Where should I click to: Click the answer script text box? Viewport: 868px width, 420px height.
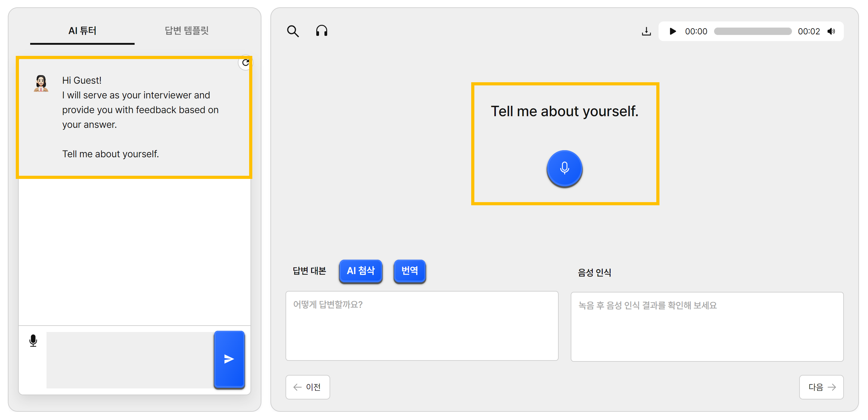coord(422,326)
